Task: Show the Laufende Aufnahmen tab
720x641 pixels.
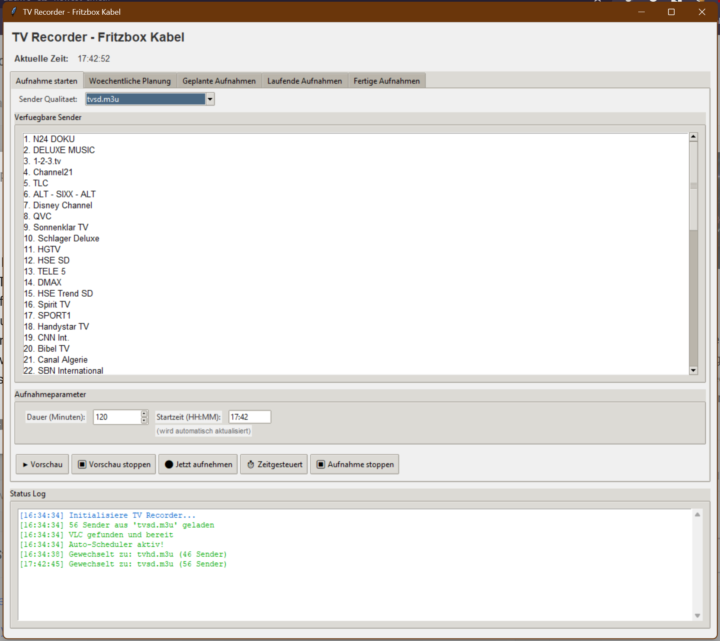Action: (x=304, y=81)
